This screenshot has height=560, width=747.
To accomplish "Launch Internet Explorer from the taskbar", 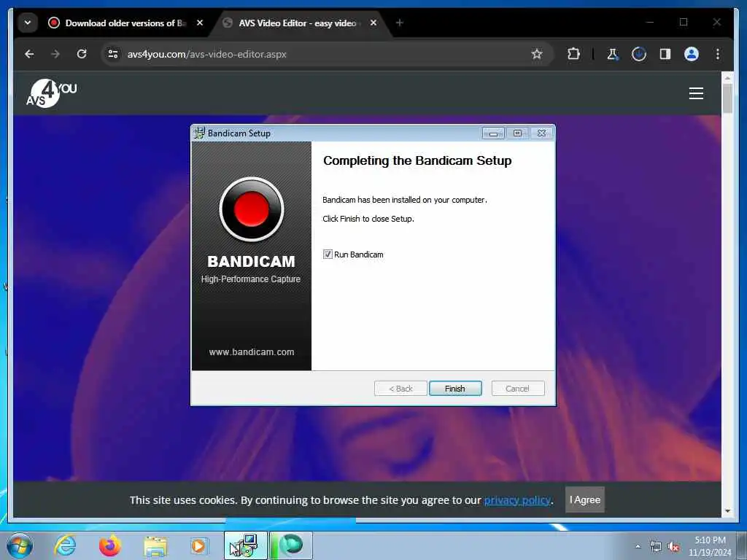I will [x=65, y=545].
